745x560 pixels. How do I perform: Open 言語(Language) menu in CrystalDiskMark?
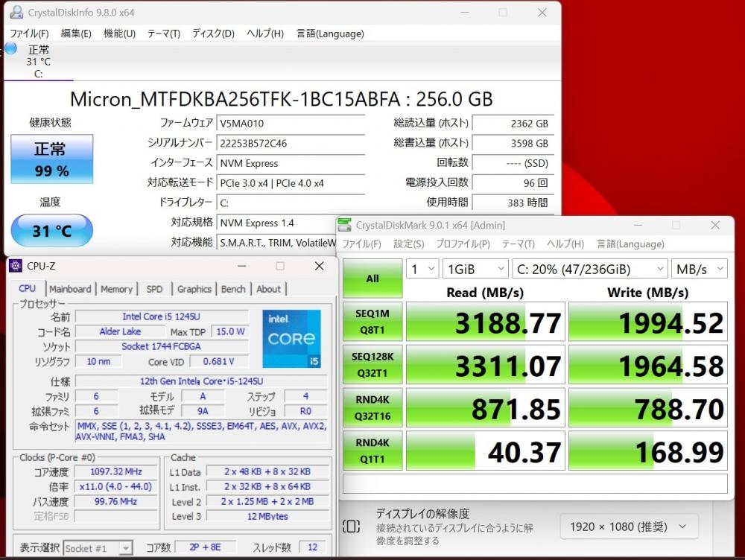(630, 244)
